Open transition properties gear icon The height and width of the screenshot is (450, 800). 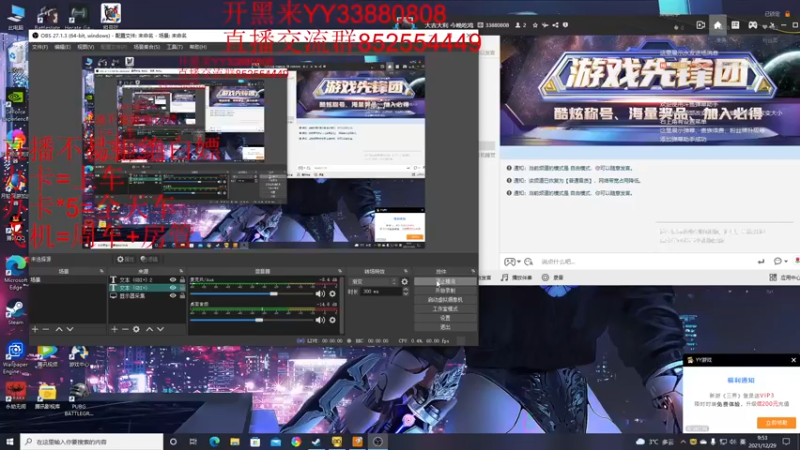[405, 282]
